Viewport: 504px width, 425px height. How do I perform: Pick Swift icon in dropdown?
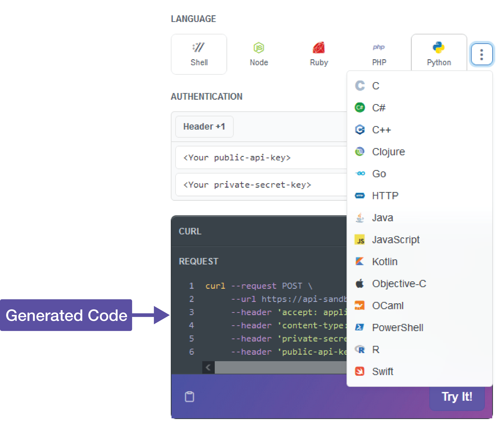[x=360, y=371]
